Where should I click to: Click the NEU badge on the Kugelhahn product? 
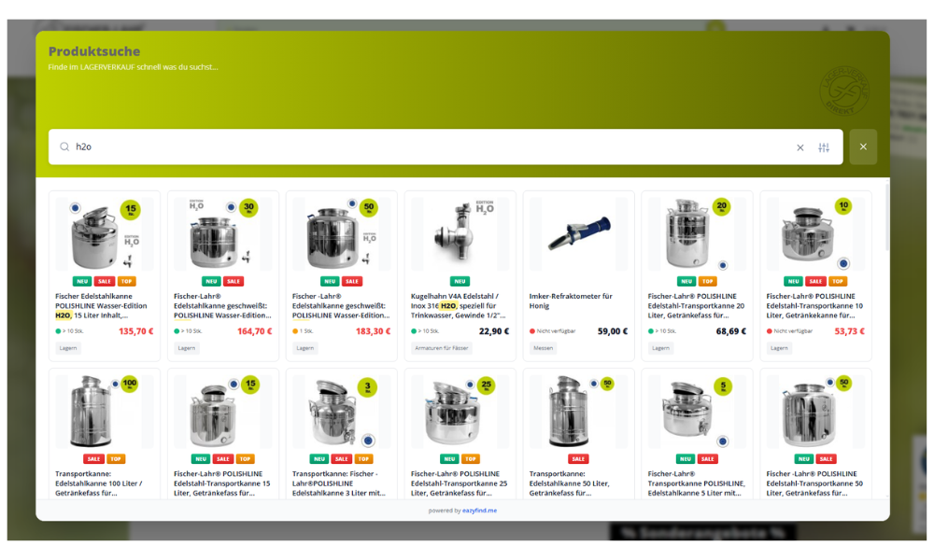(460, 281)
